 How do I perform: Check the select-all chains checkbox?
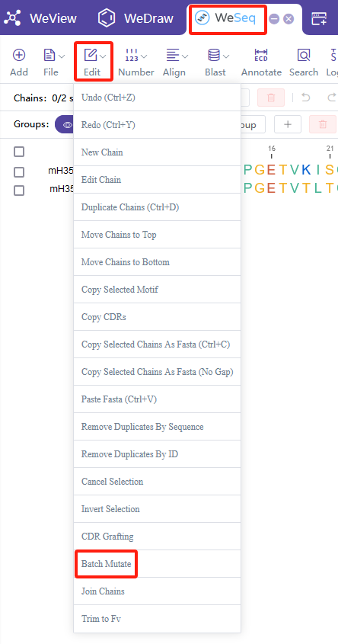[19, 152]
